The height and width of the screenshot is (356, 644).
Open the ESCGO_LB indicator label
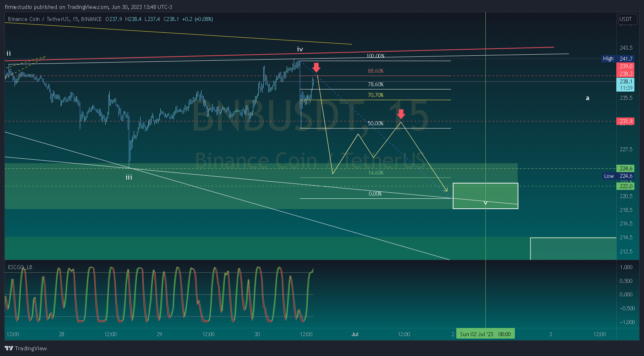[x=20, y=267]
